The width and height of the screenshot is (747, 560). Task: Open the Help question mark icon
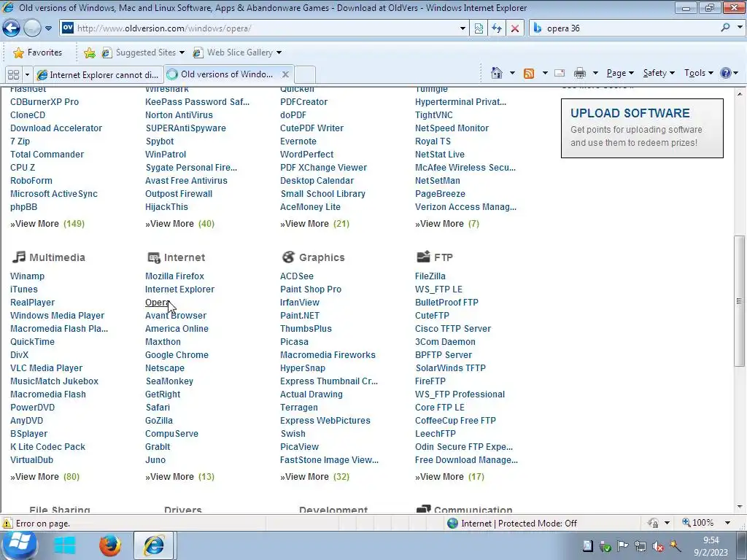pyautogui.click(x=726, y=73)
